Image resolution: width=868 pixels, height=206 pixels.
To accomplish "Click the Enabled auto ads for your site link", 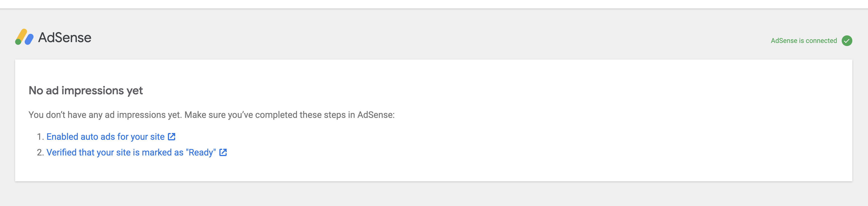I will (x=106, y=137).
